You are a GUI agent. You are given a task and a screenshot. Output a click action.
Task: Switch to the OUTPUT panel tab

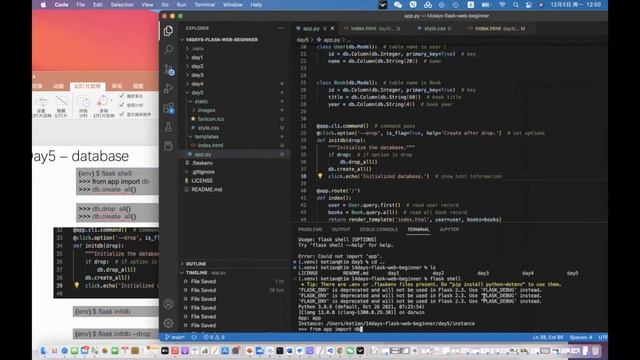[341, 229]
